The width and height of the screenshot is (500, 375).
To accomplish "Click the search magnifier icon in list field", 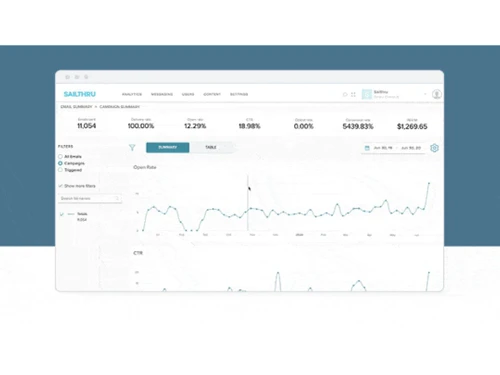I will coord(117,198).
